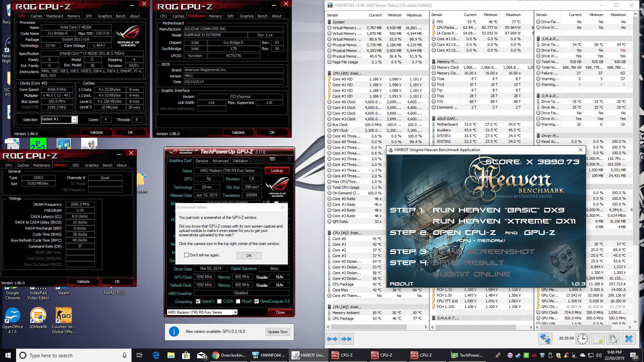Tick the Don't tell me again checkbox
Image resolution: width=644 pixels, height=362 pixels.
186,255
